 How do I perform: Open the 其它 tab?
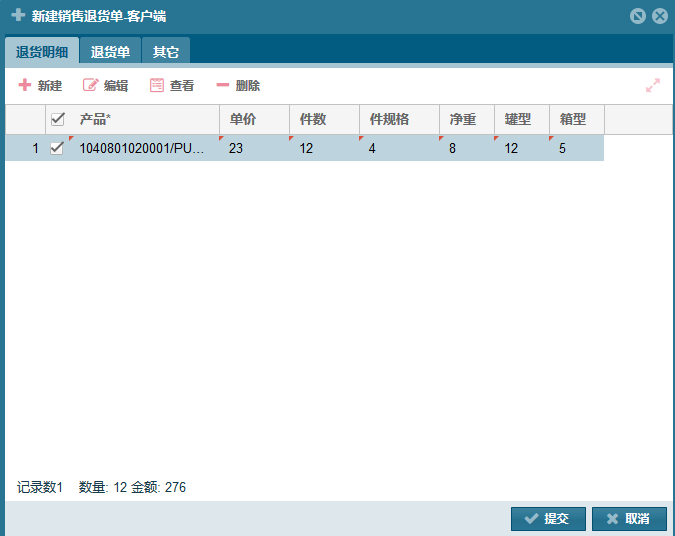[166, 52]
